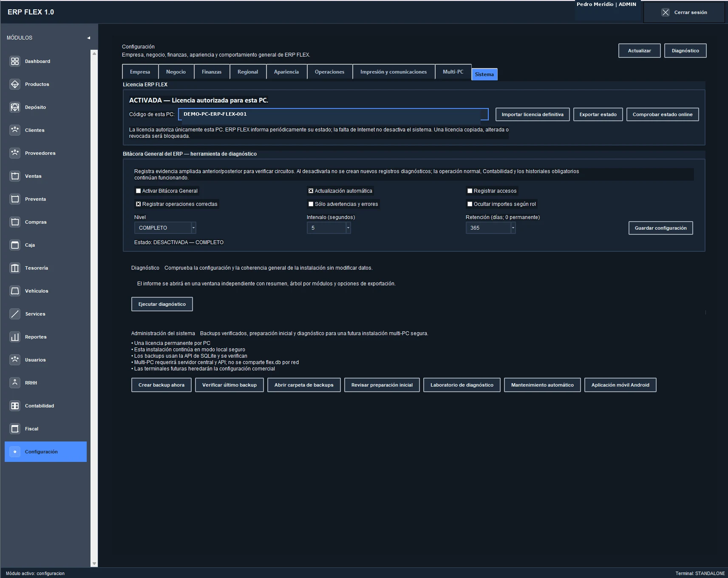Open the Preventa module icon

pyautogui.click(x=15, y=199)
